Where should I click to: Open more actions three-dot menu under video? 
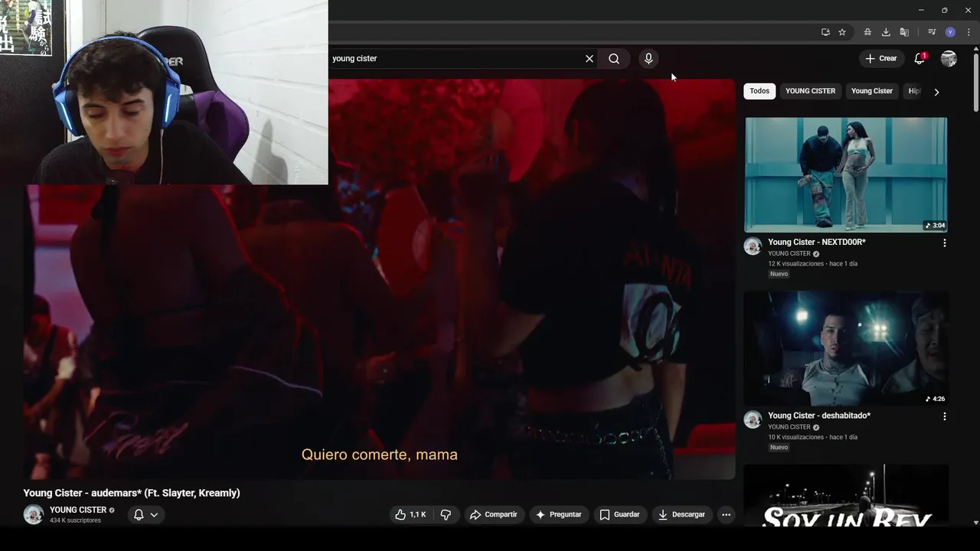coord(726,514)
